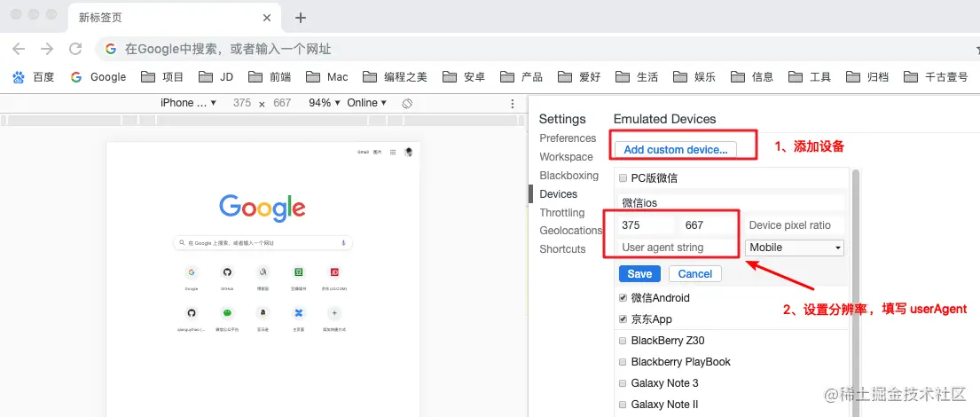This screenshot has width=980, height=417.
Task: Open the 94% zoom dropdown
Action: point(325,103)
